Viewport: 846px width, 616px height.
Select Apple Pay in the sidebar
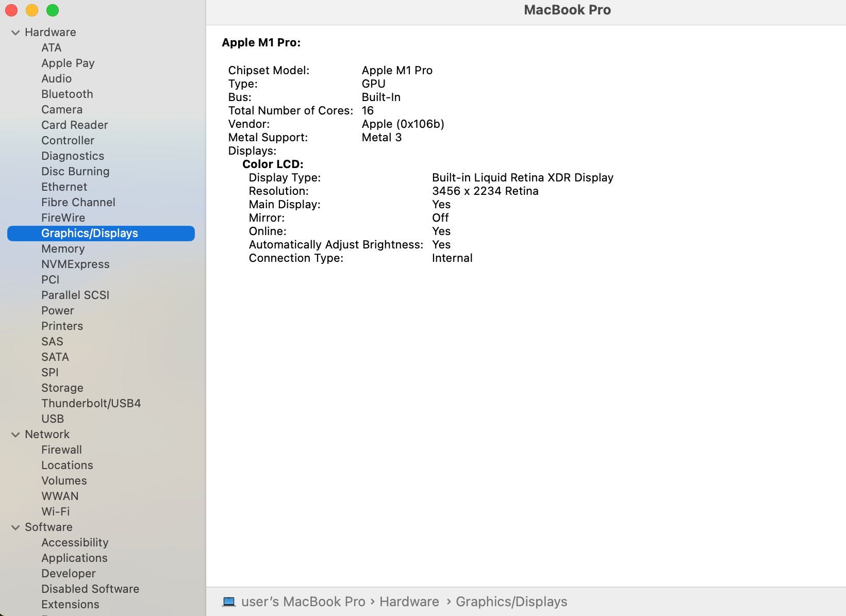[x=68, y=63]
